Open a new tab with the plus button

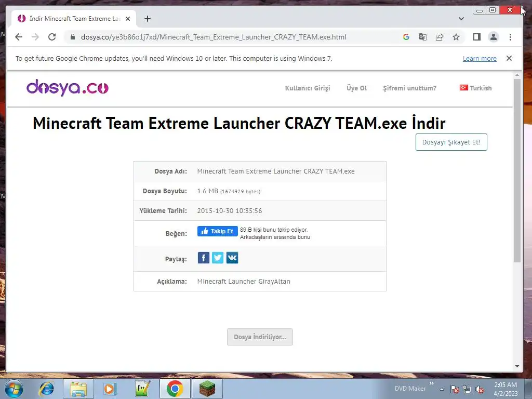tap(147, 19)
